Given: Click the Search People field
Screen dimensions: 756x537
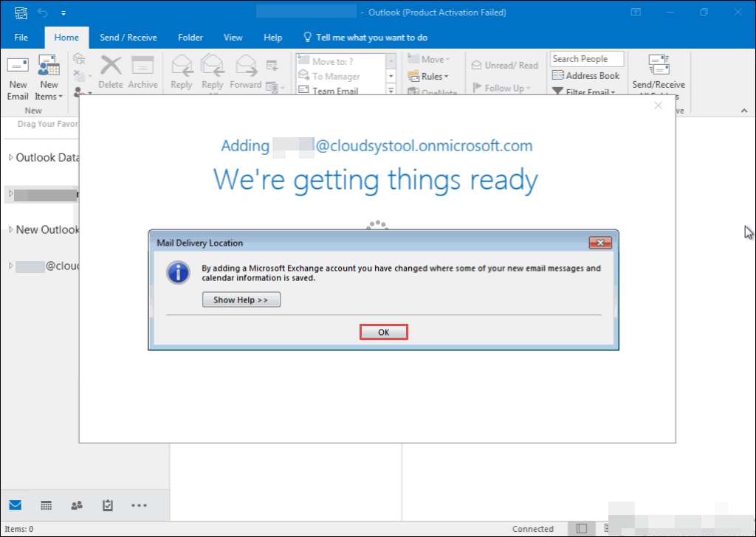Looking at the screenshot, I should (587, 59).
